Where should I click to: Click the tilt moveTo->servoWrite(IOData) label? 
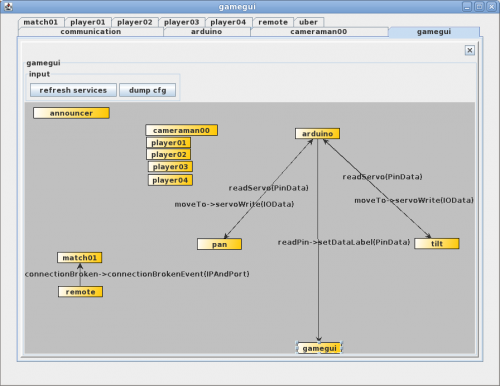pyautogui.click(x=414, y=200)
